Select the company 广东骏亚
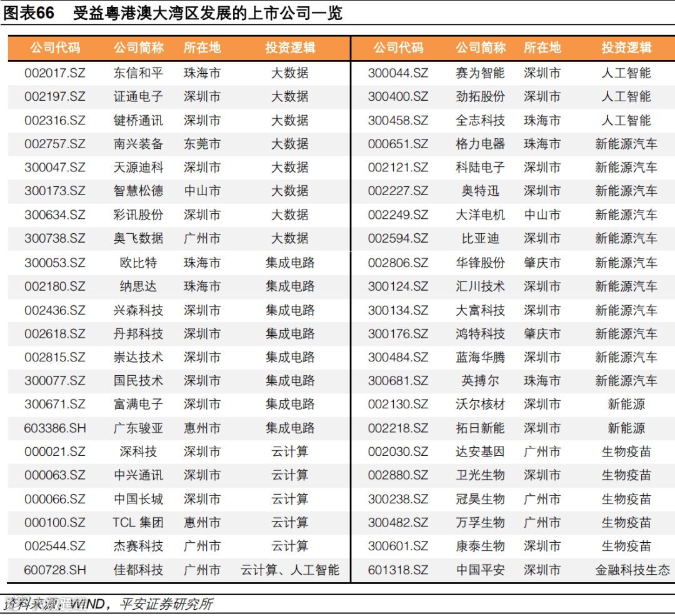The height and width of the screenshot is (616, 675). 138,428
